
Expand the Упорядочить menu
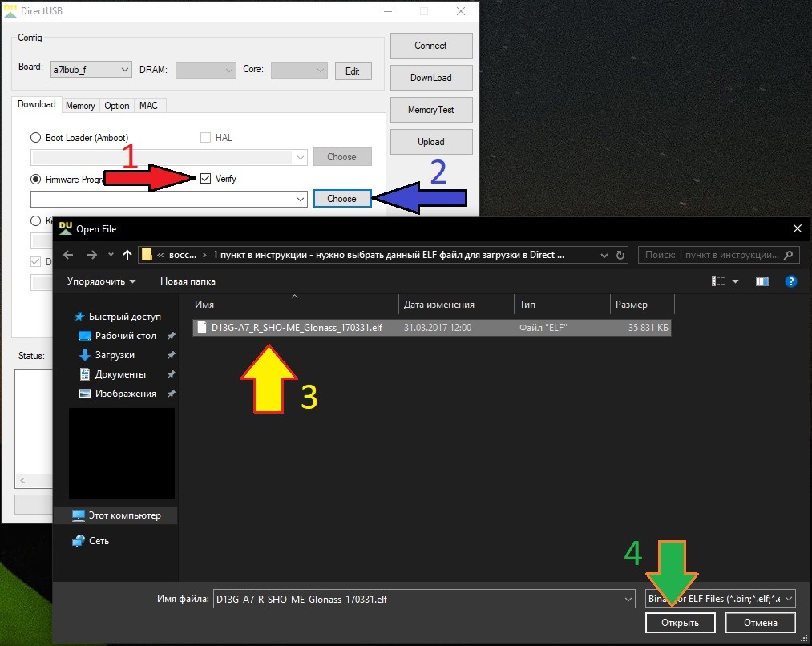pyautogui.click(x=101, y=281)
